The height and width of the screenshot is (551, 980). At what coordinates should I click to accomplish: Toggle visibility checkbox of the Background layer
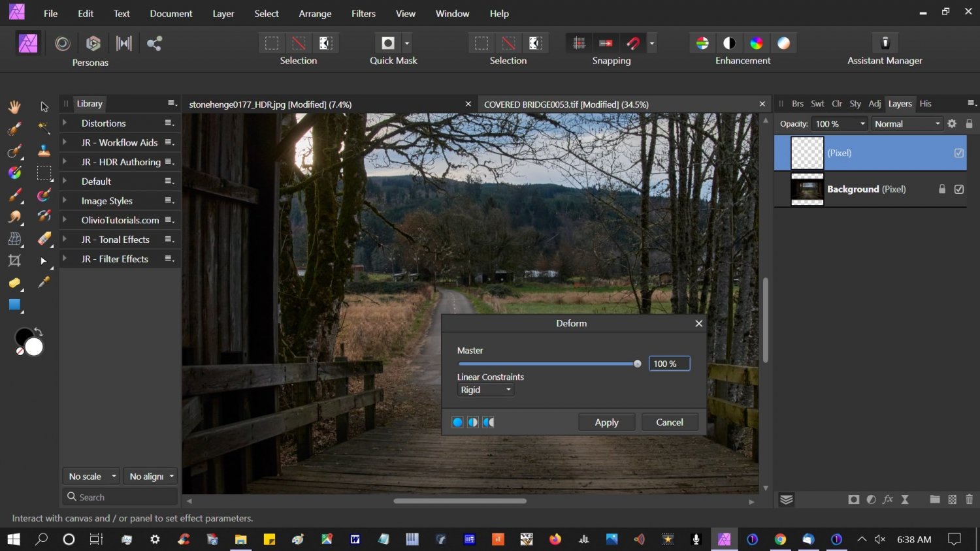pyautogui.click(x=958, y=189)
